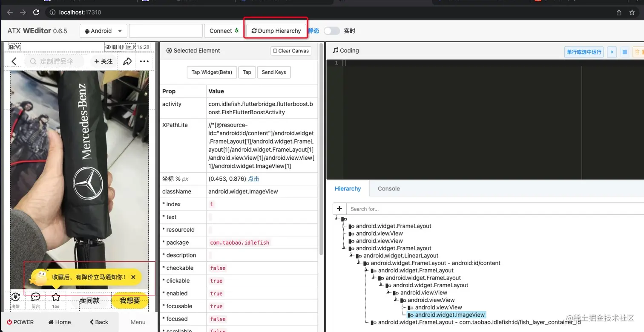Click the Menu button below the device

coord(138,322)
